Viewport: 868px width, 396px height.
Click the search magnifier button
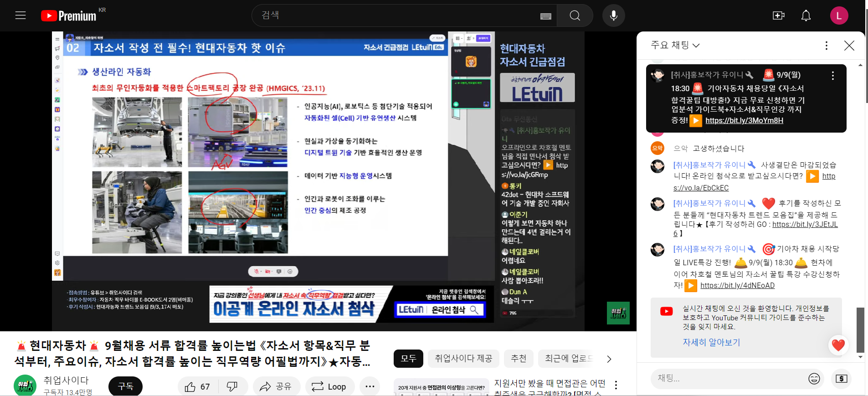[x=575, y=16]
